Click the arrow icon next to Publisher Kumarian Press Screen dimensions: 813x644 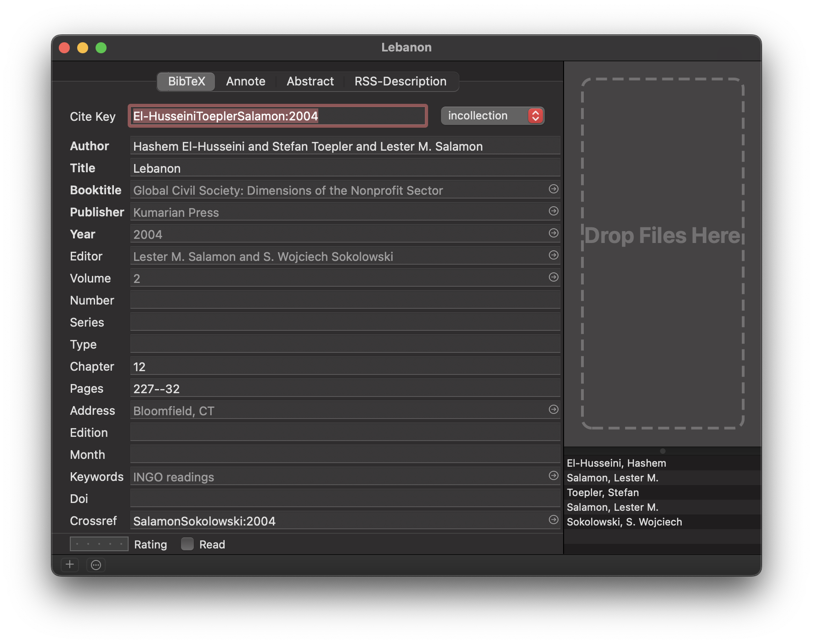(553, 211)
